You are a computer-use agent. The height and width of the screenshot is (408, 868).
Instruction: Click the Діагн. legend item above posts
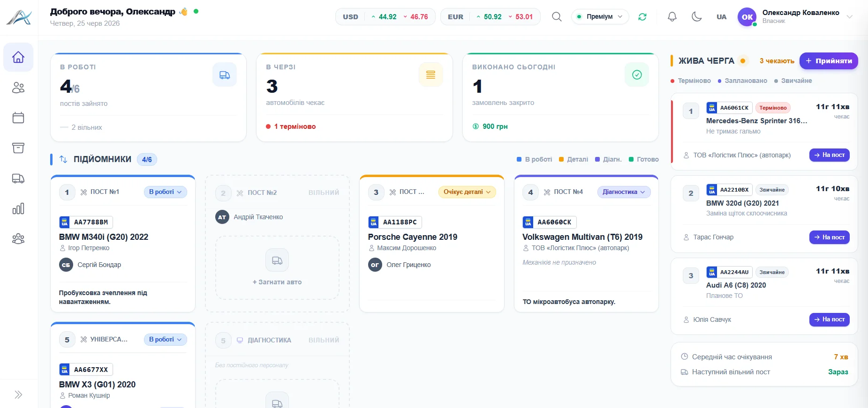[x=608, y=159]
